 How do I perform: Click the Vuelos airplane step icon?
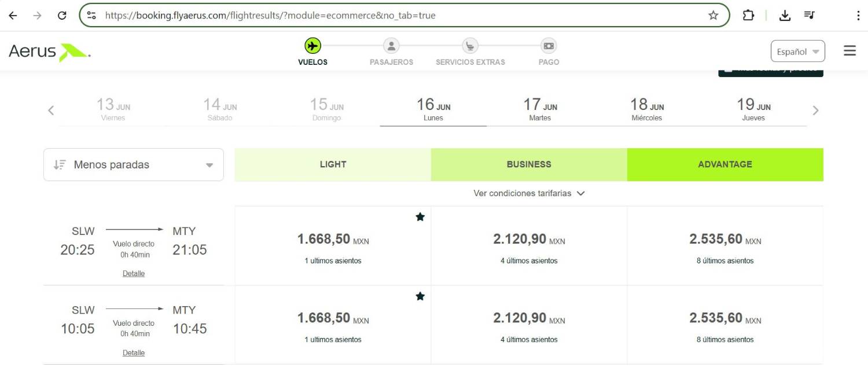tap(312, 46)
